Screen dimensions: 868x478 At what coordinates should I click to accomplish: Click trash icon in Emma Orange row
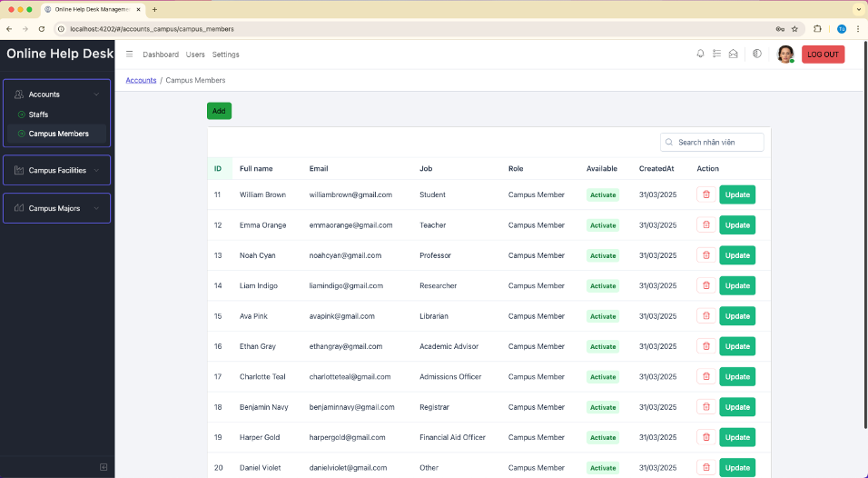click(x=705, y=224)
